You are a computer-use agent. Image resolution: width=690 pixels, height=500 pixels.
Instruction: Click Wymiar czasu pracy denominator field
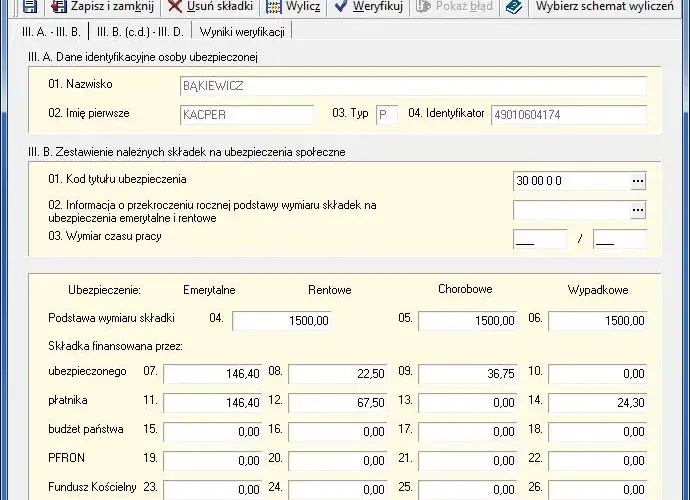(x=620, y=239)
